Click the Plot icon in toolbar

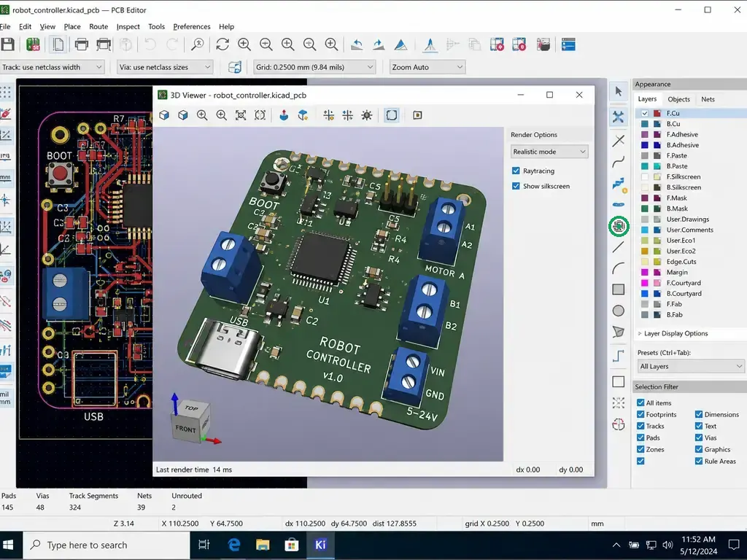pyautogui.click(x=104, y=44)
